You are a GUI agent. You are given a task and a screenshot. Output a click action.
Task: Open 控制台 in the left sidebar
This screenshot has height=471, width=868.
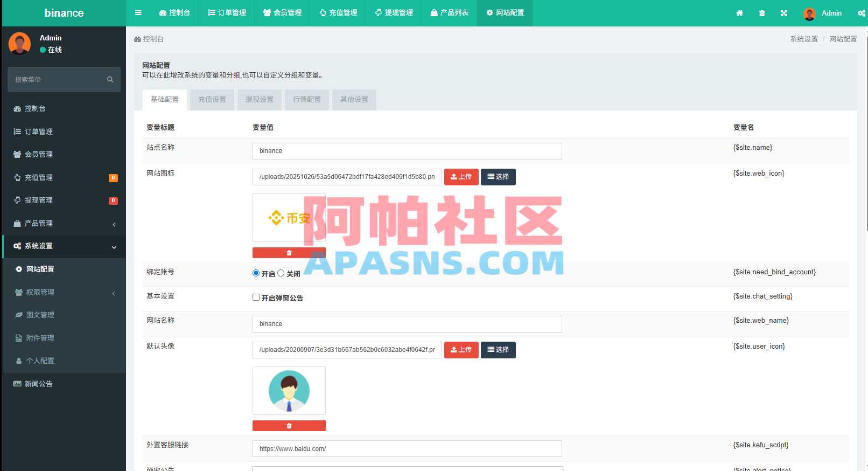(x=64, y=108)
